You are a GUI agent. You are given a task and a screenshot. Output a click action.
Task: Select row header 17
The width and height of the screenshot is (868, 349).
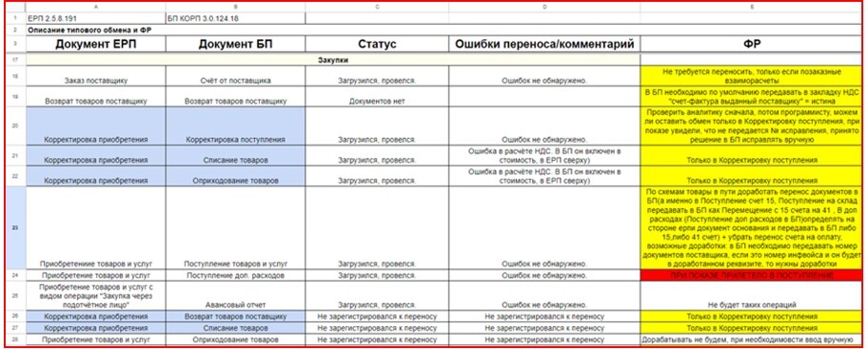[x=14, y=60]
